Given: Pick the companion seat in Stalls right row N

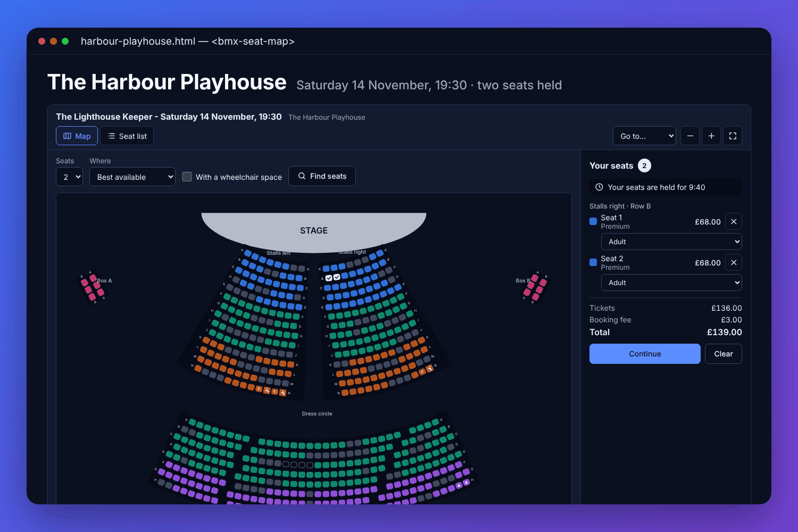Looking at the screenshot, I should coord(422,371).
